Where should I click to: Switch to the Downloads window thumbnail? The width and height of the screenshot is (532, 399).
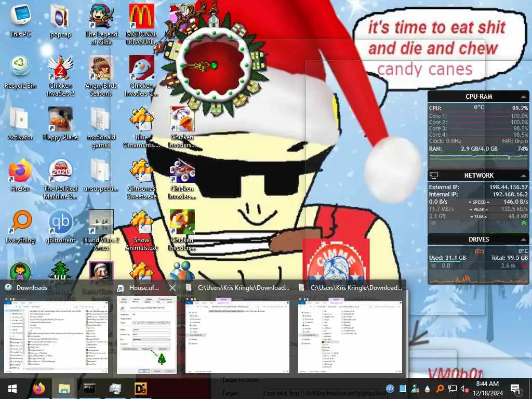(x=56, y=338)
